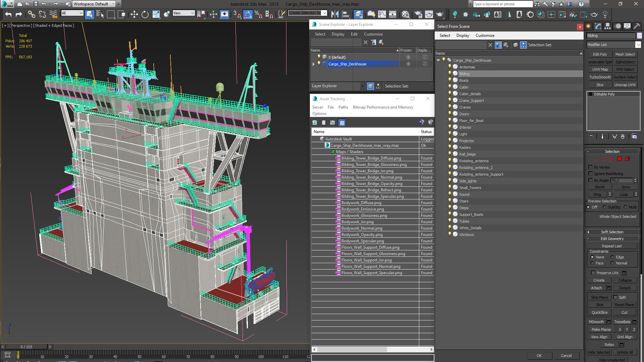Click the Render Production teapot icon

pos(439,14)
